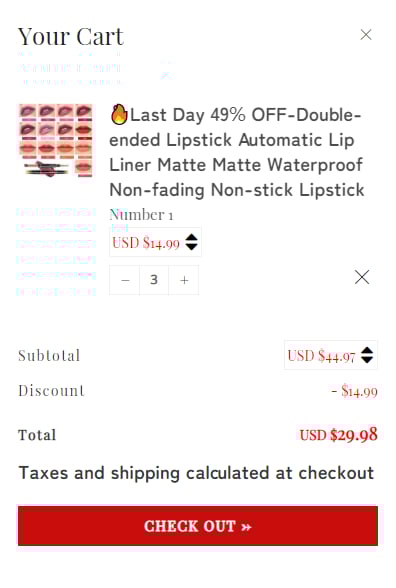Click the Subtotal label

click(x=49, y=356)
